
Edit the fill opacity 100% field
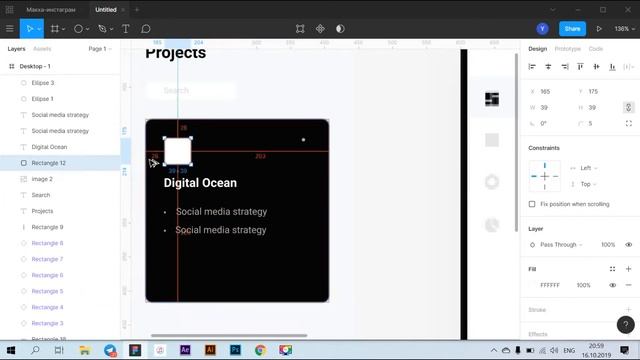584,285
